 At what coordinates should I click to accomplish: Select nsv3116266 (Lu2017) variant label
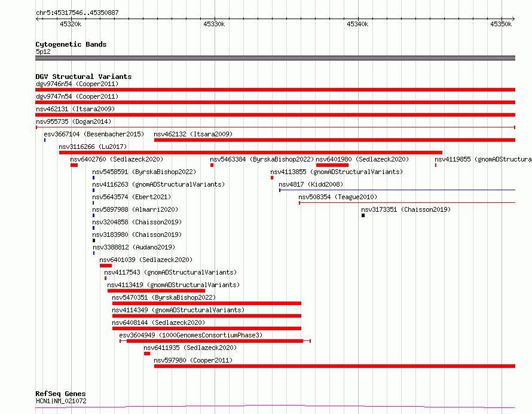tap(93, 147)
